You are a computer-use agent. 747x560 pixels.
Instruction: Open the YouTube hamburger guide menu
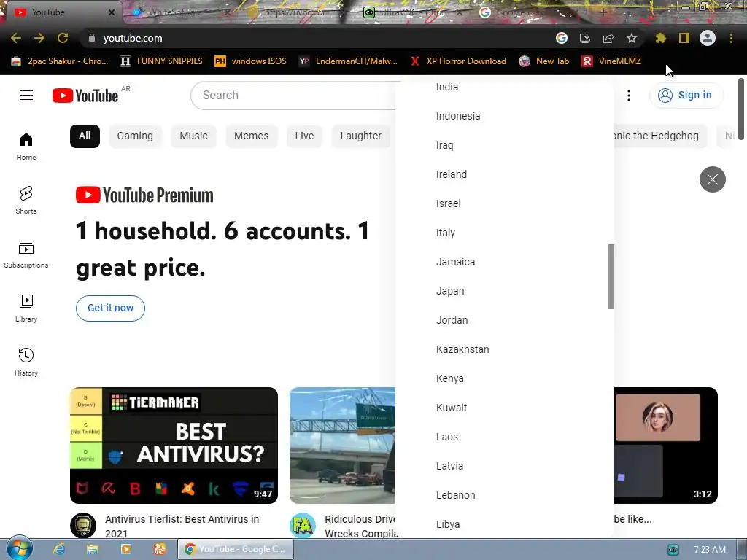point(26,96)
